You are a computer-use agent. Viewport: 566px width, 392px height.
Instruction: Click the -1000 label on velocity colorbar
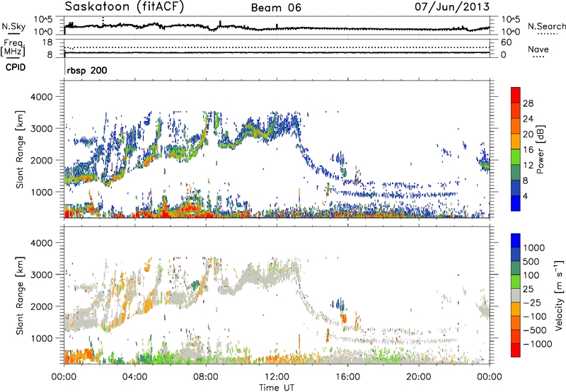(538, 344)
